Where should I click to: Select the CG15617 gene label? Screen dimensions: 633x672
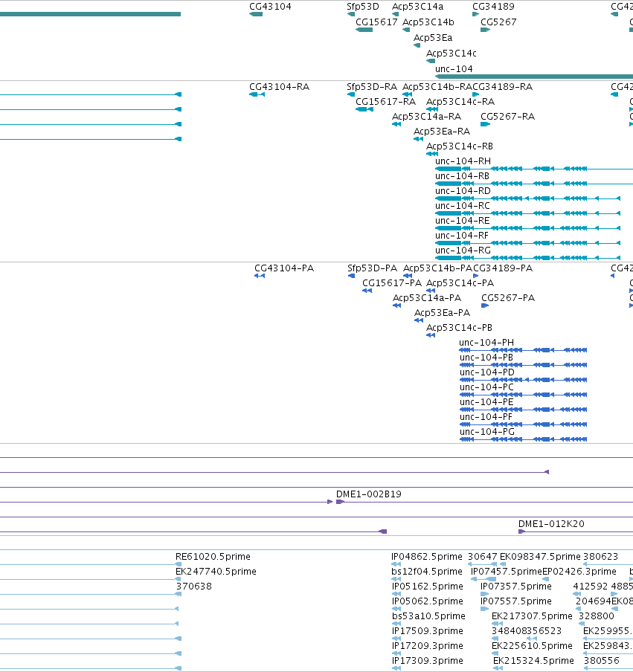point(376,22)
